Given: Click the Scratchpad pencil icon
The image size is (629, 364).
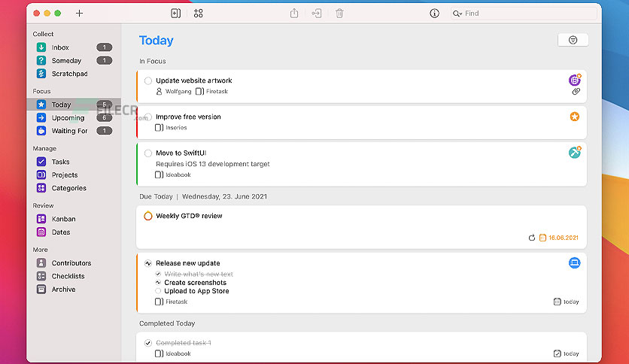Looking at the screenshot, I should tap(41, 74).
